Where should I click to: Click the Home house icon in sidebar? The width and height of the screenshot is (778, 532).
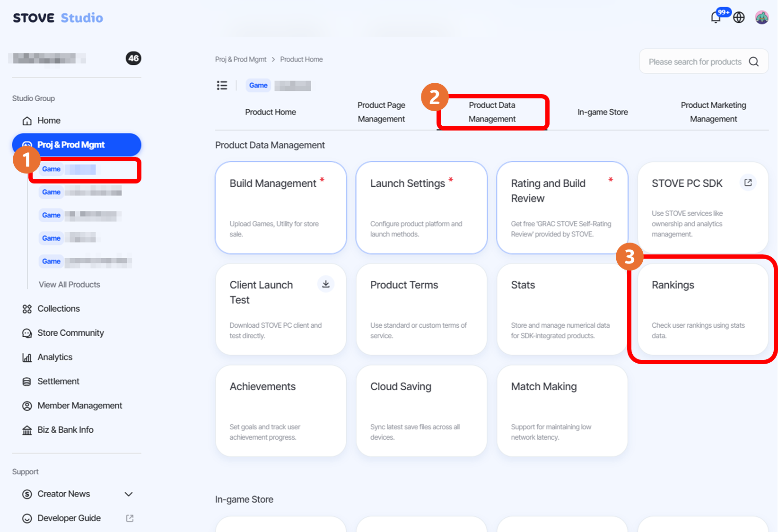(x=27, y=121)
